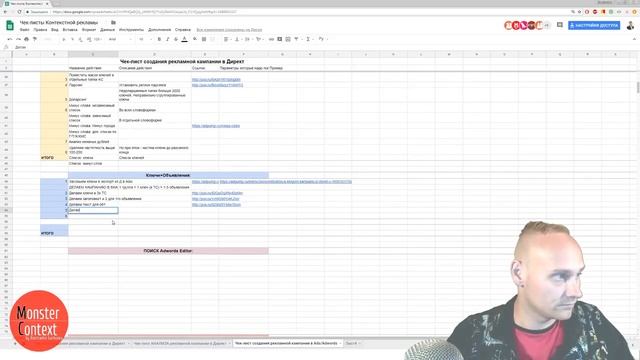Switch to the АНАЛИЗА рекламной кампании sheet tab

[x=180, y=343]
